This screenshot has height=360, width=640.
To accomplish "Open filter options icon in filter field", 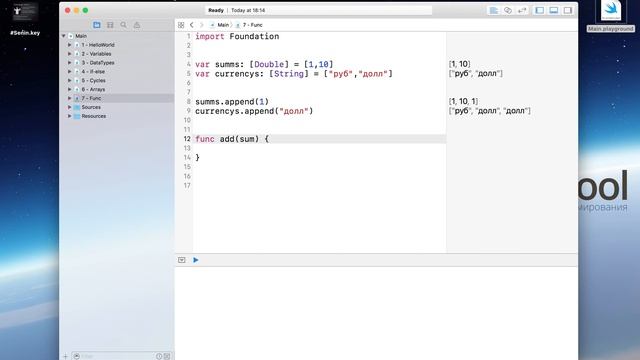I will pyautogui.click(x=77, y=356).
